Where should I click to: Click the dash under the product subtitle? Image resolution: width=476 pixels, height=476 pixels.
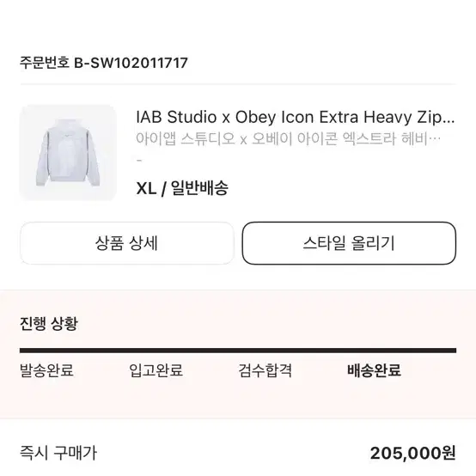pos(139,161)
